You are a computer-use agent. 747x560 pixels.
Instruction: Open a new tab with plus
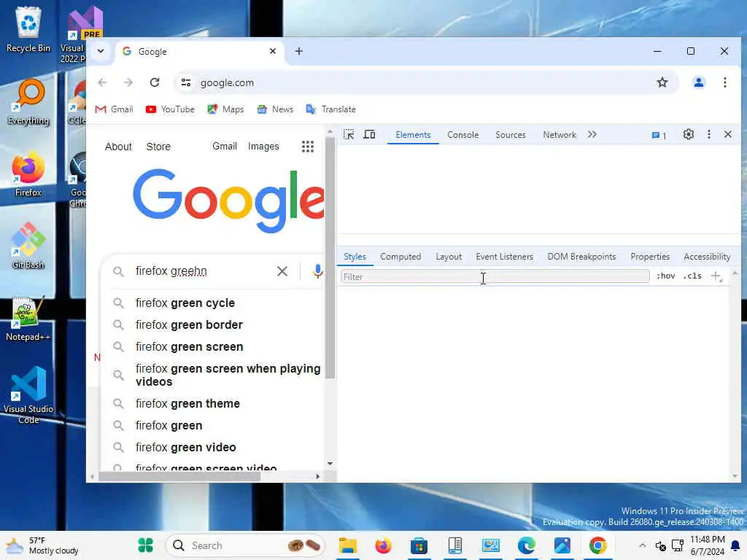[x=298, y=51]
